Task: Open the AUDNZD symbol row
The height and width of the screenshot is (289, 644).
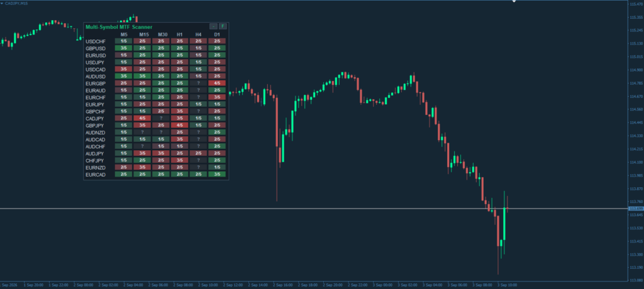Action: click(x=96, y=132)
